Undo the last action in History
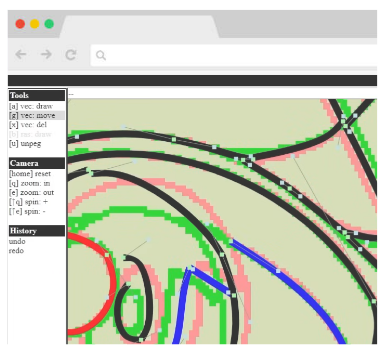387x362 pixels. click(x=17, y=241)
